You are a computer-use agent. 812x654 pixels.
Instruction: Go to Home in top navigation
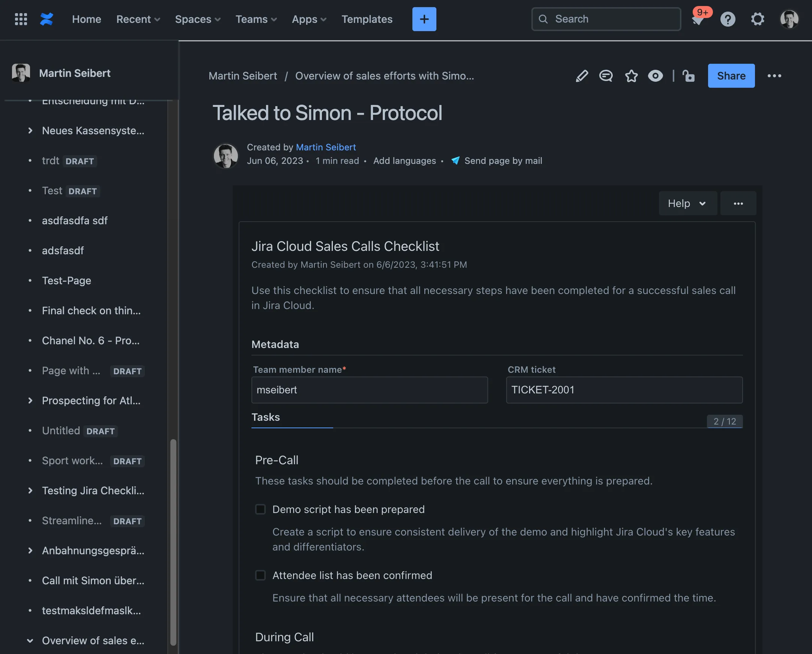[x=86, y=19]
